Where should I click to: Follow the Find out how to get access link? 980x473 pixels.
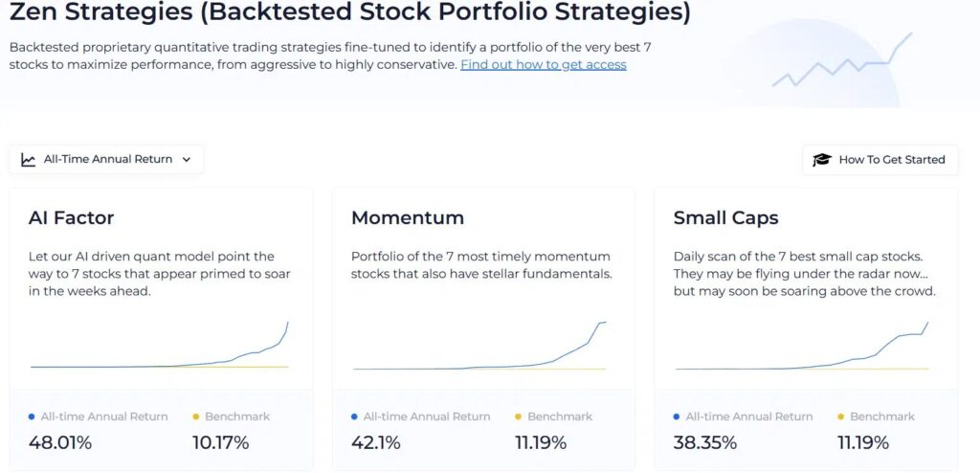[x=544, y=64]
